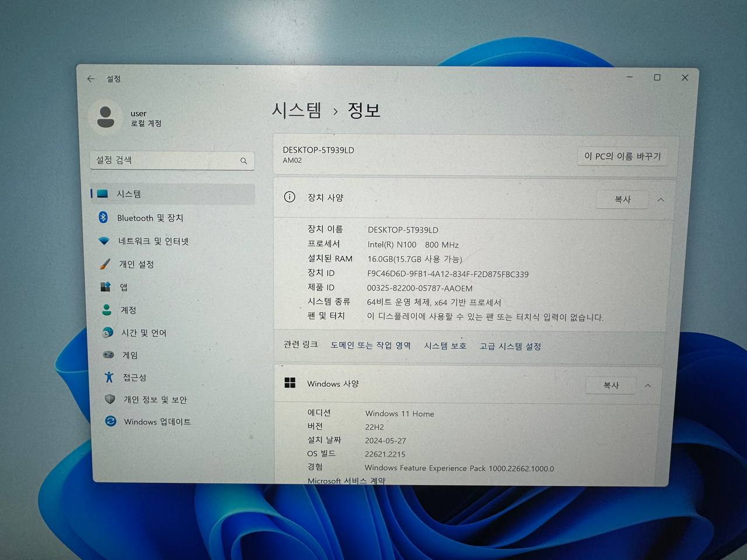Click the Windows Feature Experience Pack text
This screenshot has width=747, height=560.
[x=459, y=468]
